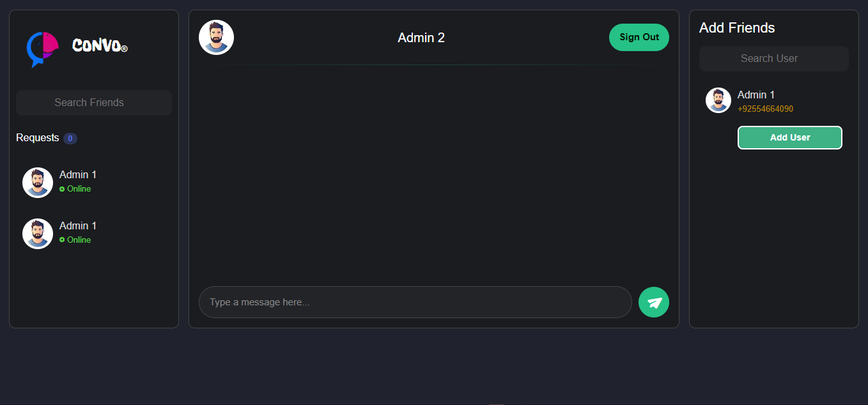Open chat with second Admin 1 name
Screen dimensions: 868x405
click(x=78, y=225)
